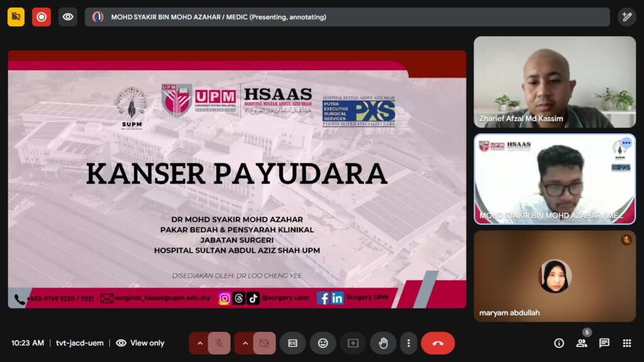Turn on the camera
Screen dimensions: 644x362
(264, 343)
